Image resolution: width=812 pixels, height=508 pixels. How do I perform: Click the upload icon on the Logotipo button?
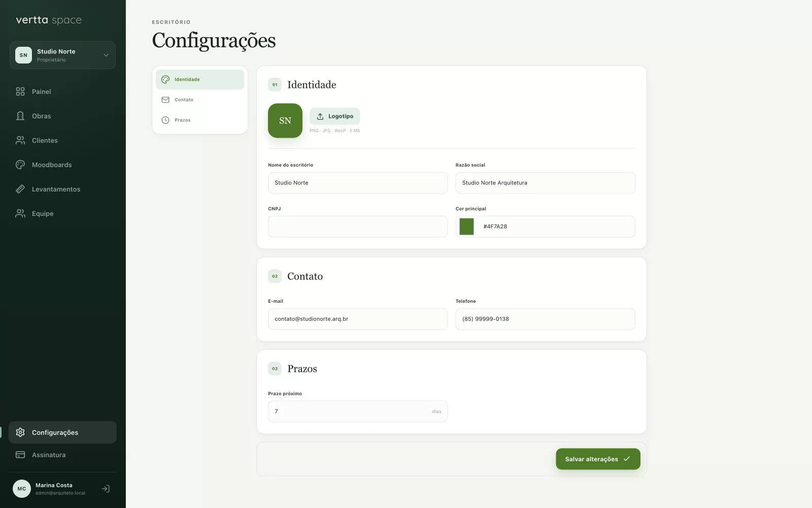(320, 116)
